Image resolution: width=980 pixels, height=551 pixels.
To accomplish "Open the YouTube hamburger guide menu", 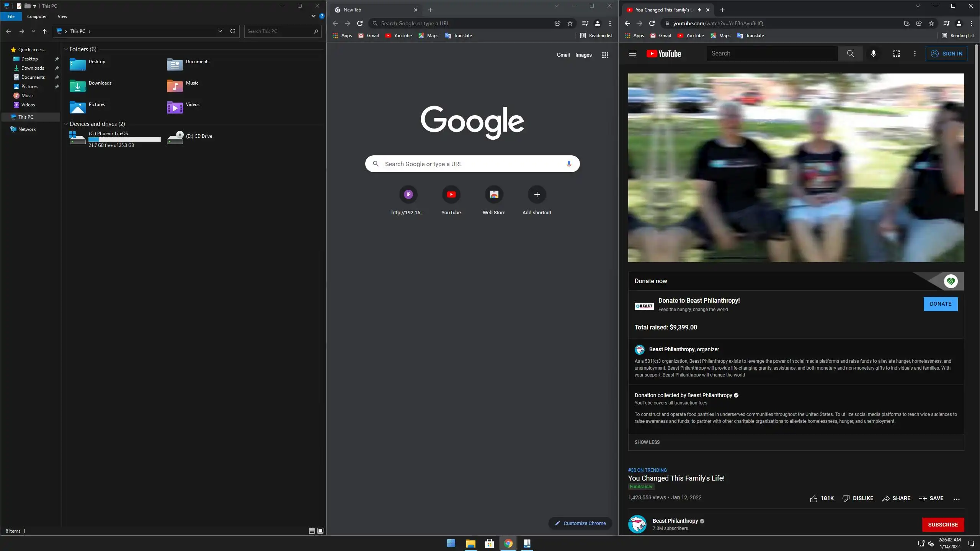I will [x=632, y=54].
